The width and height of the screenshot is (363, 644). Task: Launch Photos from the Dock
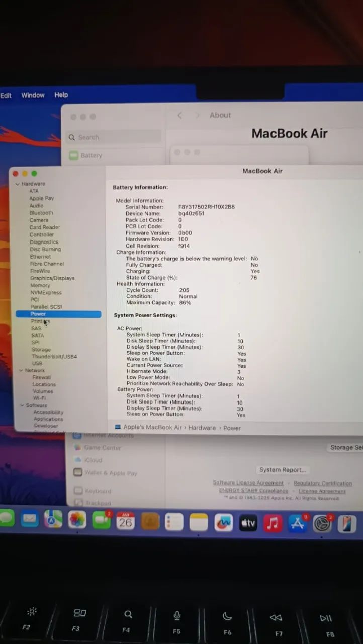77,520
